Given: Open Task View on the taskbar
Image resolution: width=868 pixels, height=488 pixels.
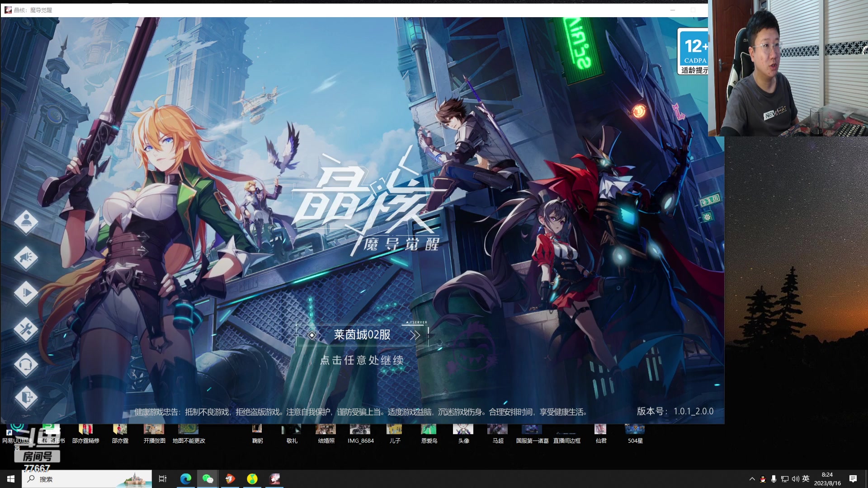Looking at the screenshot, I should [x=163, y=479].
